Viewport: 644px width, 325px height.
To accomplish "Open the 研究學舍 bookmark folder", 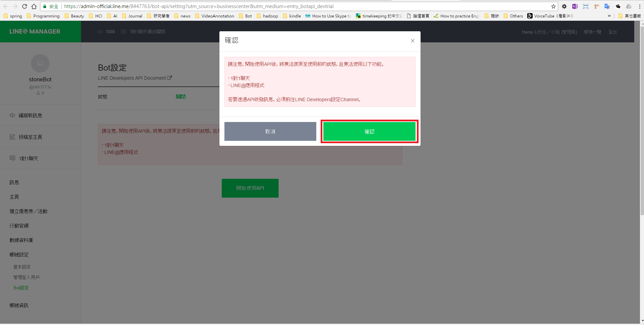I will click(158, 16).
